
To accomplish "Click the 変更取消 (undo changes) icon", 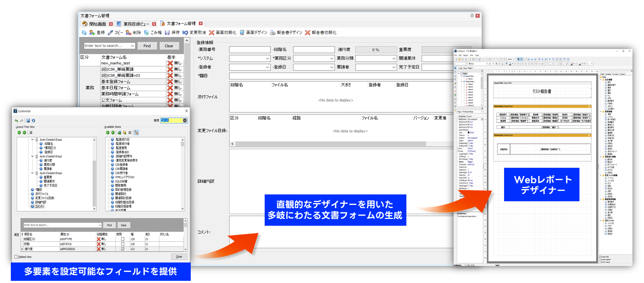I will click(x=185, y=32).
